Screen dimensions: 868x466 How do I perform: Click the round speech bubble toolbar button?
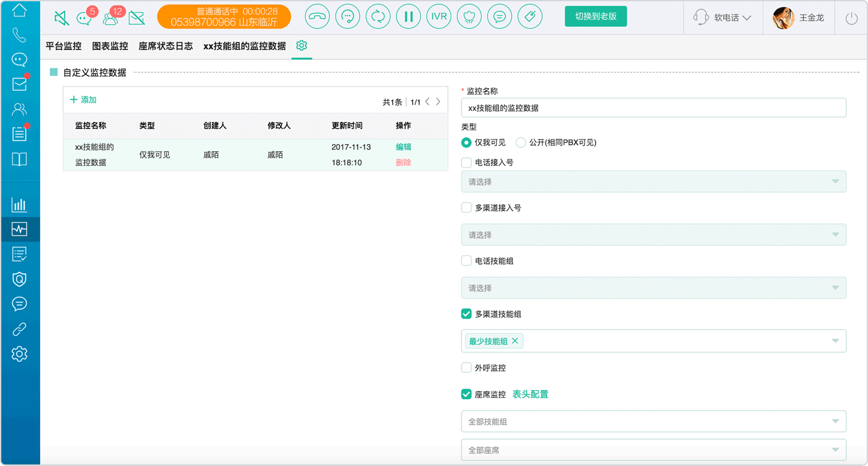[x=500, y=17]
